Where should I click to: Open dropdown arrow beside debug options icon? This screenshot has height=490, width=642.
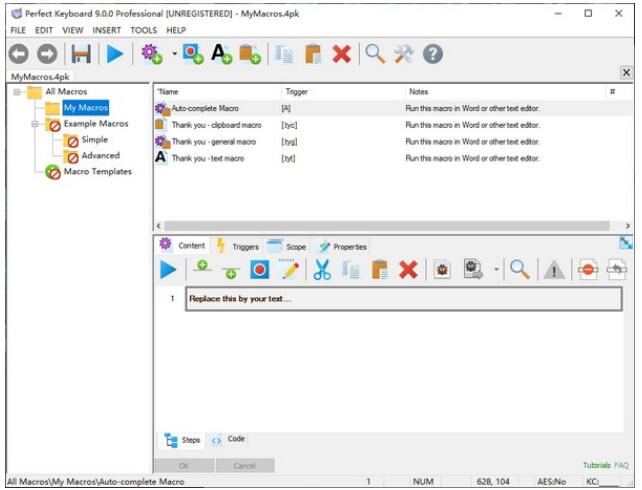pyautogui.click(x=496, y=269)
